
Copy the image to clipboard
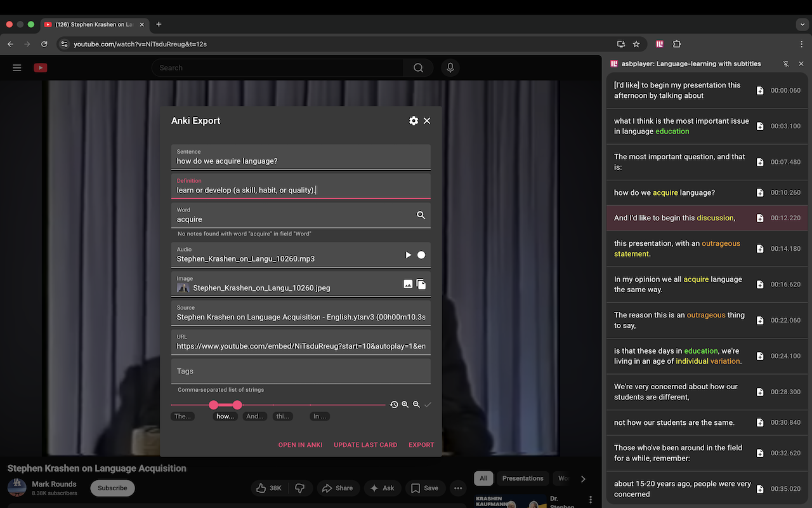pyautogui.click(x=422, y=284)
